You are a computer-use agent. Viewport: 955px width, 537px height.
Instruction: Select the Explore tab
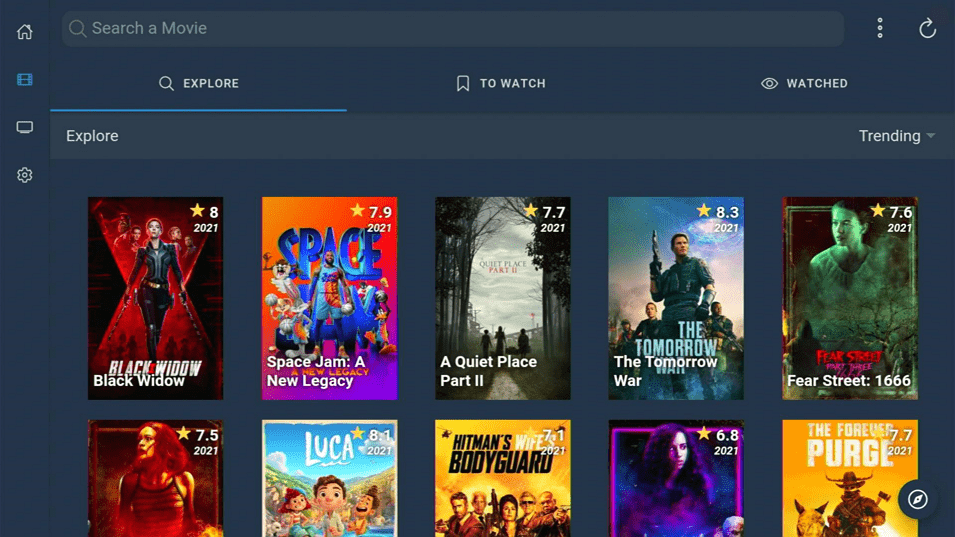199,83
